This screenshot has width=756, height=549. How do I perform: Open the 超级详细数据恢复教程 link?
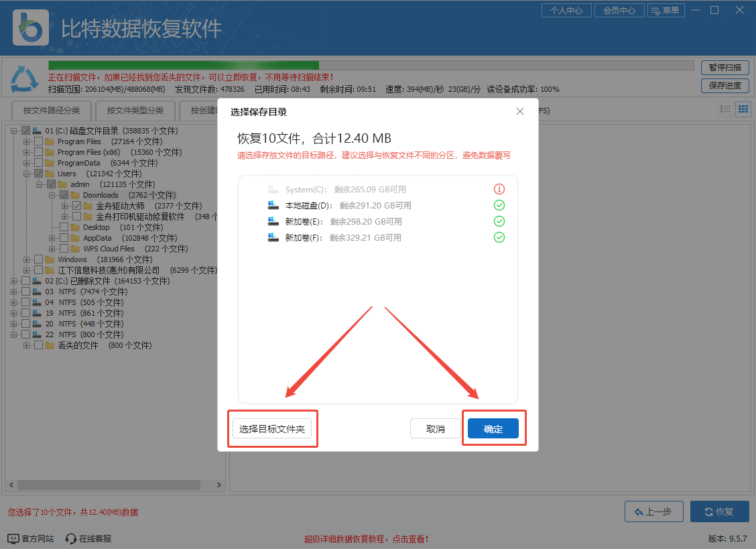tap(366, 539)
